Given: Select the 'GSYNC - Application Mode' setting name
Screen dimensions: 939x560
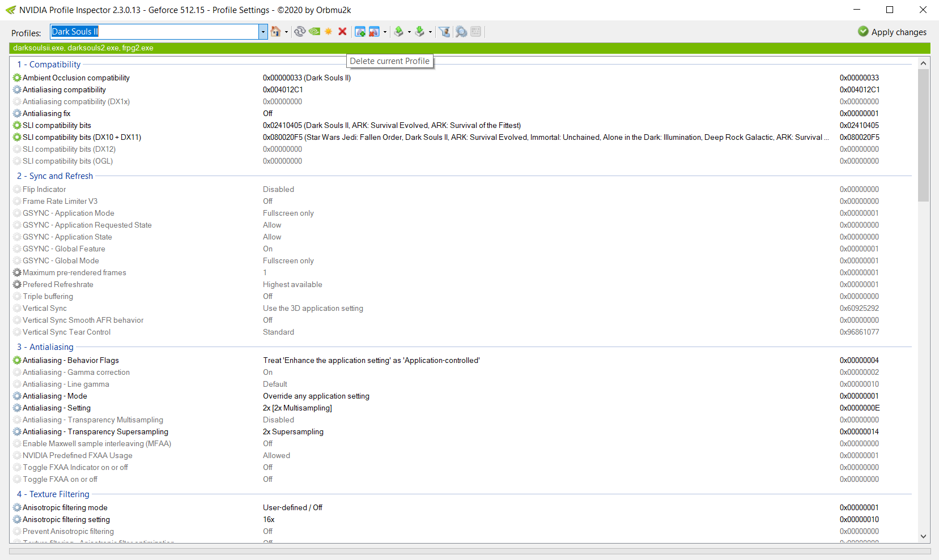Looking at the screenshot, I should pyautogui.click(x=69, y=213).
